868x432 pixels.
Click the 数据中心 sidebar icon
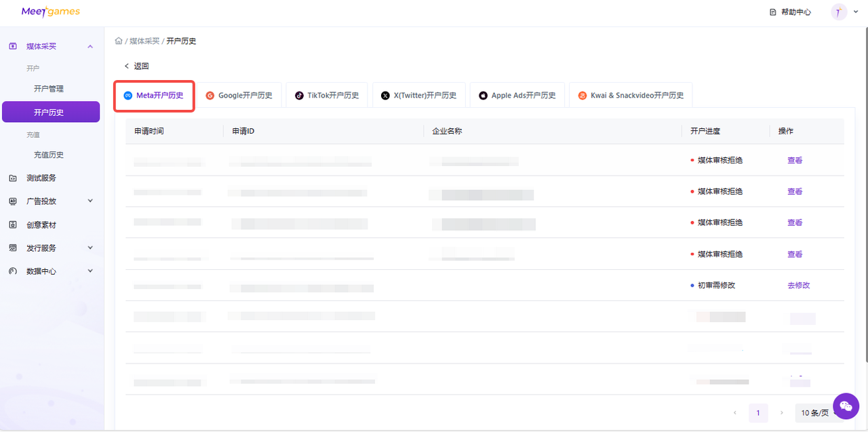(x=13, y=271)
